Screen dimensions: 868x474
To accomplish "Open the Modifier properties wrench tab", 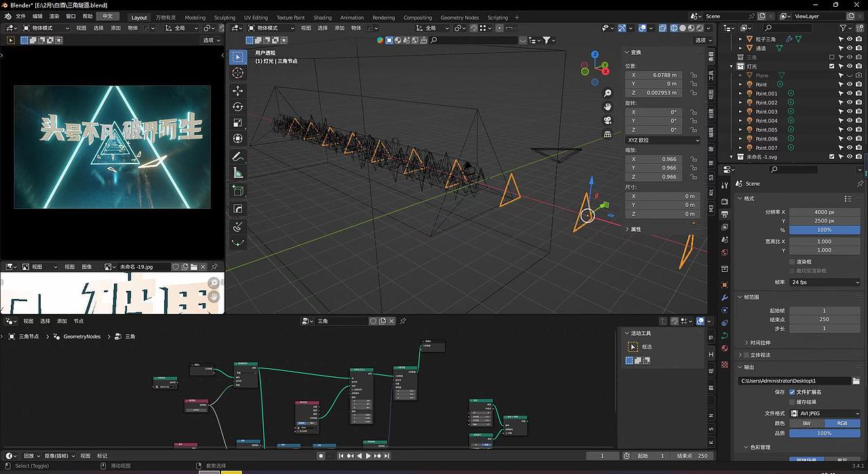I will (725, 298).
